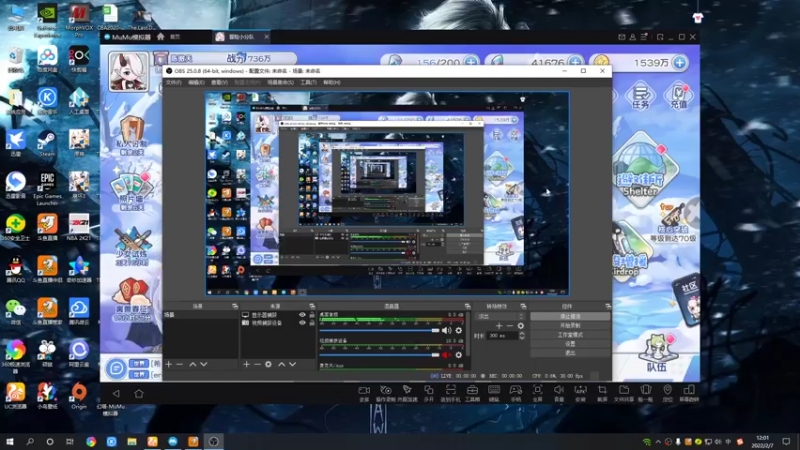This screenshot has height=450, width=800.
Task: Open the last menu in OBS menu bar
Action: pyautogui.click(x=332, y=82)
